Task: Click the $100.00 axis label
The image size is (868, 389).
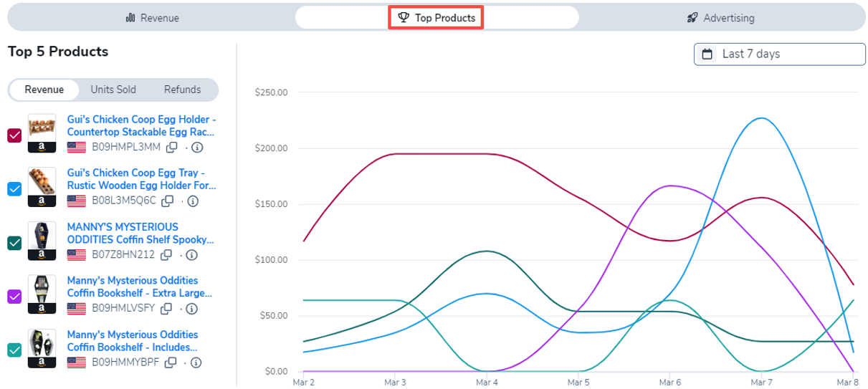Action: [x=271, y=260]
